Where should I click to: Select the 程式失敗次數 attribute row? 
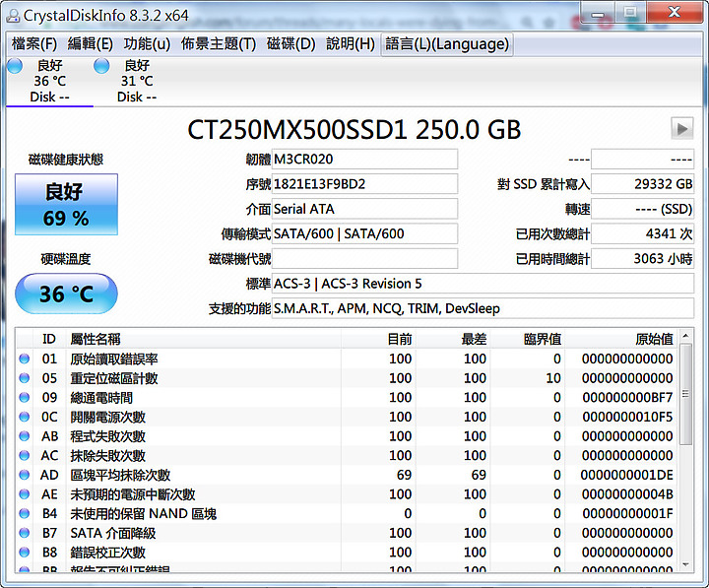point(347,436)
